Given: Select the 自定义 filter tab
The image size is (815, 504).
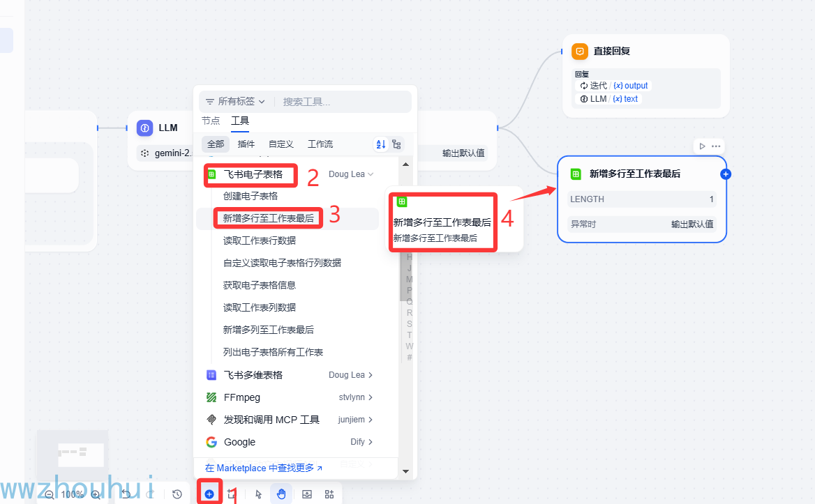Looking at the screenshot, I should [x=281, y=144].
